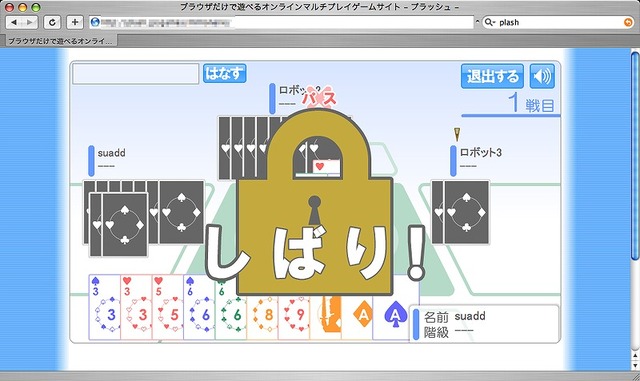Image resolution: width=640 pixels, height=381 pixels.
Task: Select the 3 of hearts card
Action: tap(136, 307)
